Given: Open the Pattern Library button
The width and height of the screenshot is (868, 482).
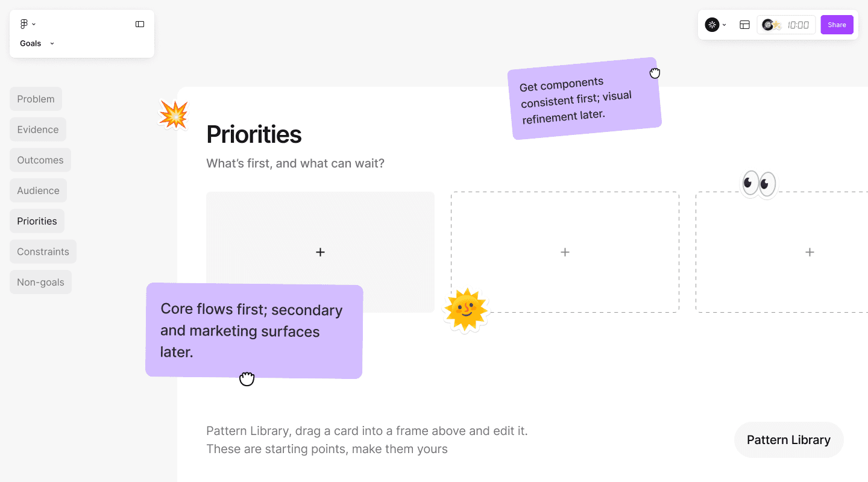Looking at the screenshot, I should coord(788,440).
